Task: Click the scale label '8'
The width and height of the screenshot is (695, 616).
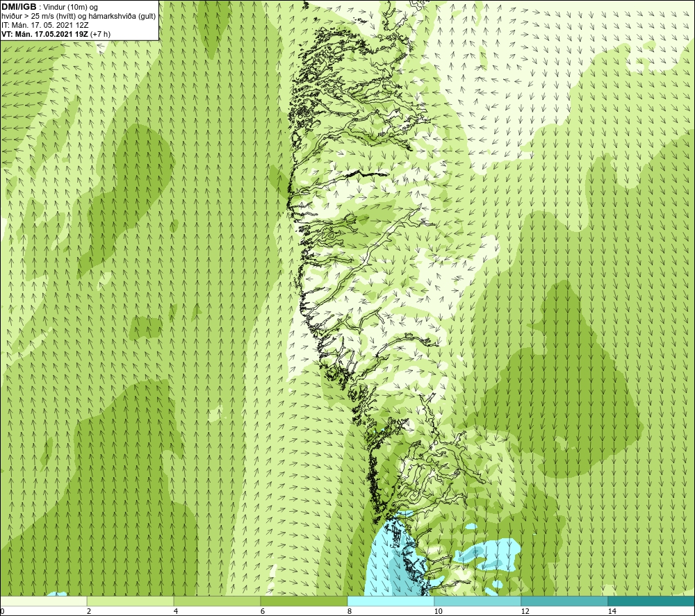Action: click(350, 611)
